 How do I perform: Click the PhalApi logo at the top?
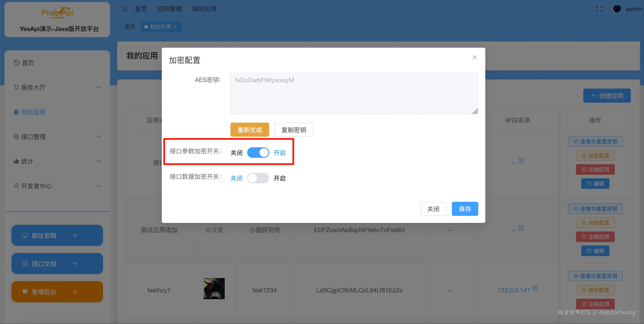57,13
